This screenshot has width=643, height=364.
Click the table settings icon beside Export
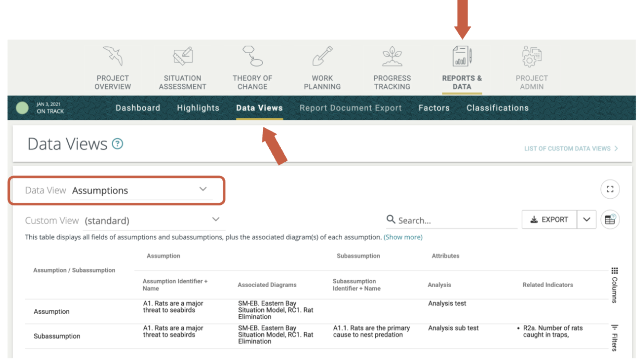[610, 220]
